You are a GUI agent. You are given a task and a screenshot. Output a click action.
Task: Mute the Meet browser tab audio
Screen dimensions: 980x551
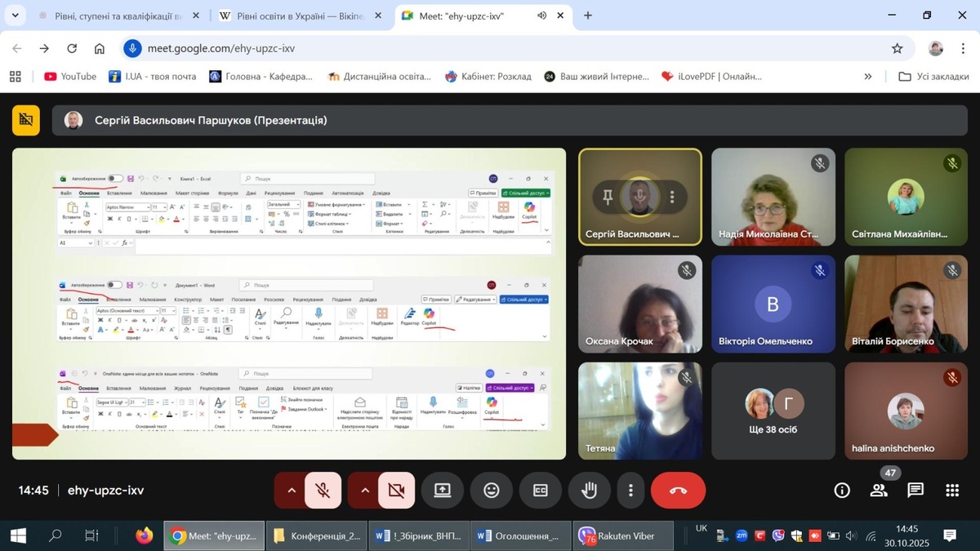click(541, 16)
